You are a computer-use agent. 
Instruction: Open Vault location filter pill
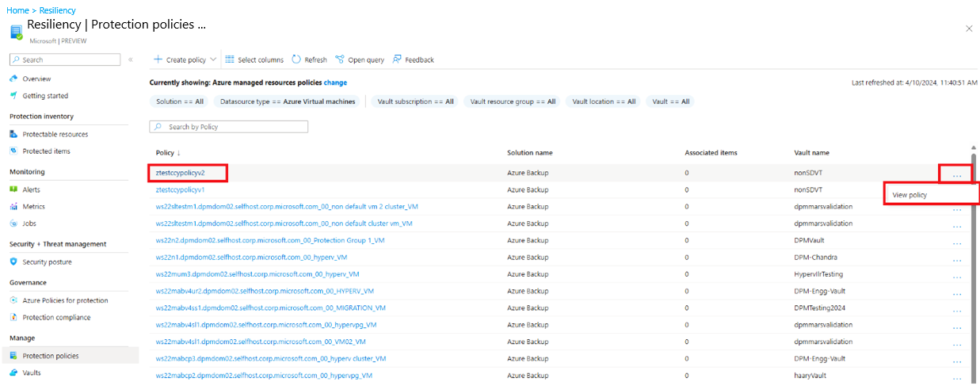[604, 101]
